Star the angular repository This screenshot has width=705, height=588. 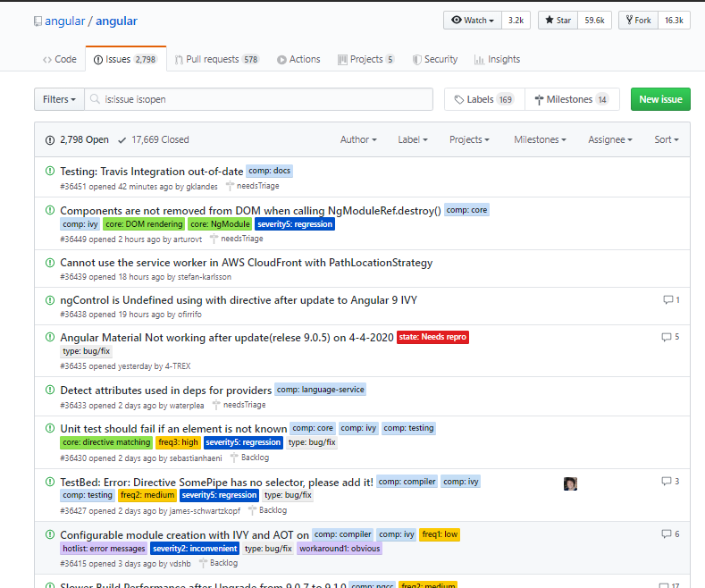click(x=558, y=21)
